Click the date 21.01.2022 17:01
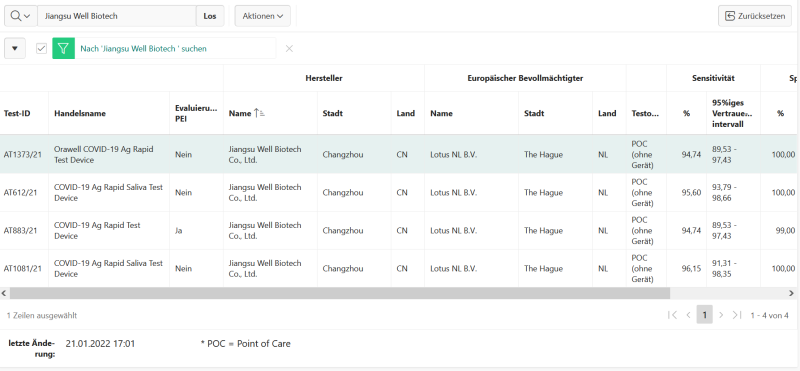The height and width of the screenshot is (371, 800). 101,343
